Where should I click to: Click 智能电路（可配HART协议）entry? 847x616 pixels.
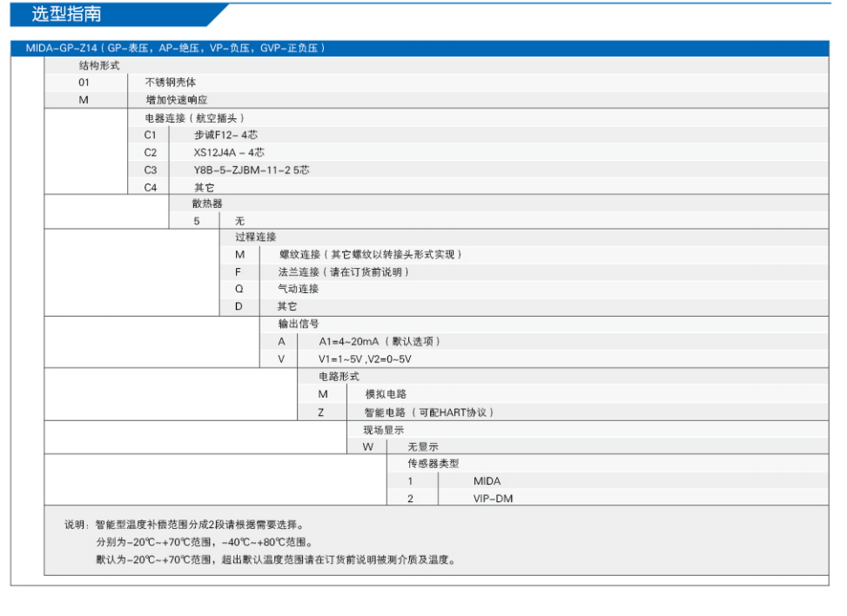[429, 412]
